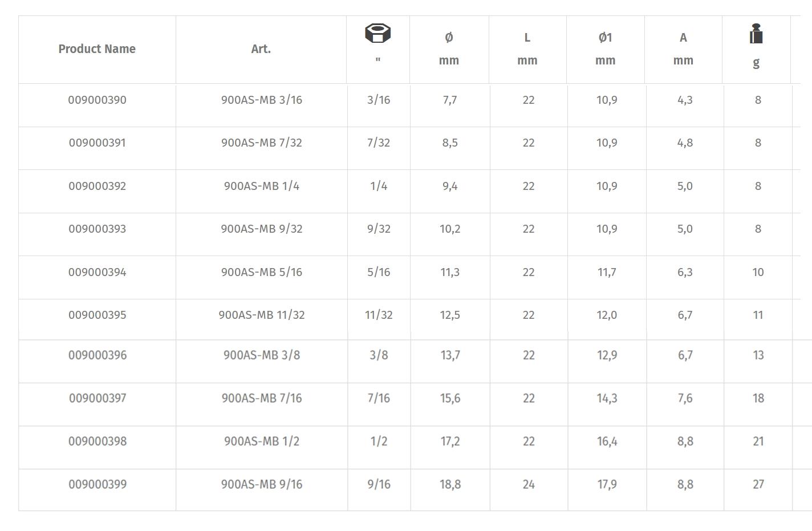The image size is (812, 531).
Task: Click the 7/16 size cell
Action: click(379, 399)
